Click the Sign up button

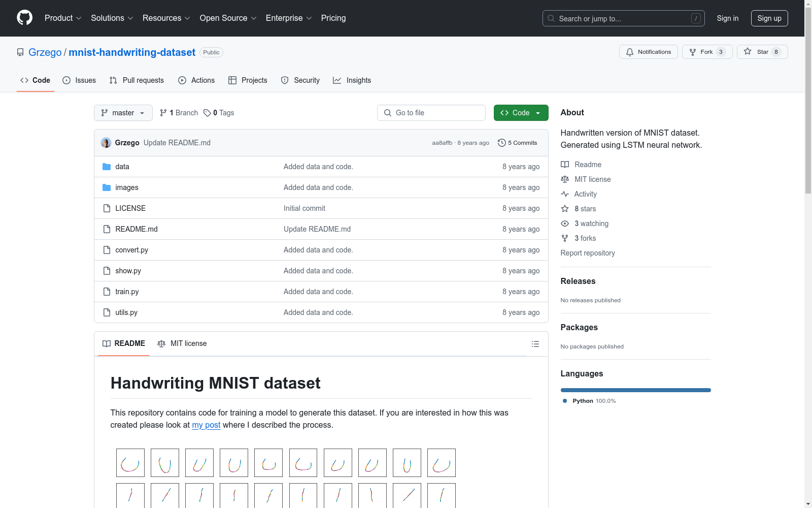click(769, 18)
